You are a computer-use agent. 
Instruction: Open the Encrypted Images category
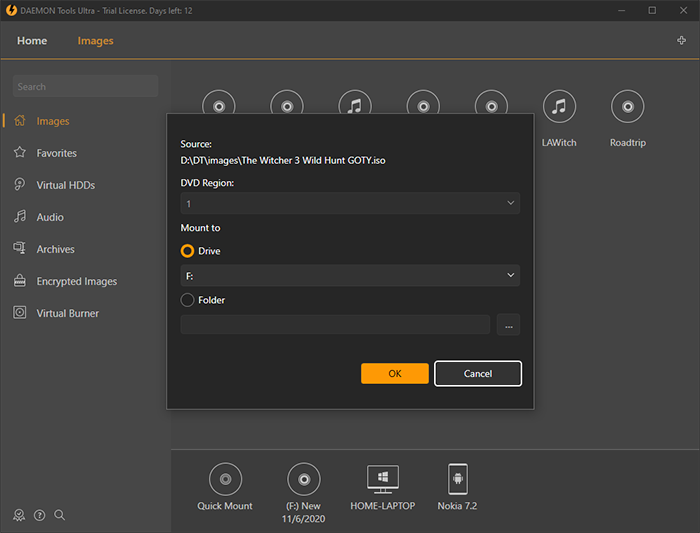tap(77, 281)
